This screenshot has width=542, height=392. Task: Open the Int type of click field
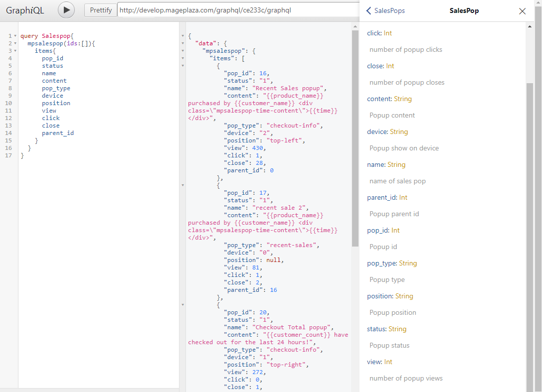click(388, 33)
